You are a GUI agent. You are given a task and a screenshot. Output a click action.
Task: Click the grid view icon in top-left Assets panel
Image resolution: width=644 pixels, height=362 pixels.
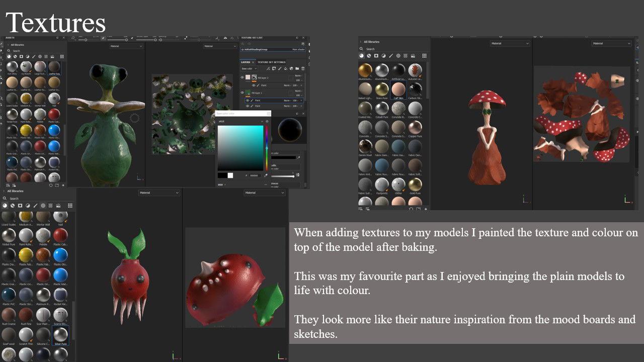click(62, 57)
